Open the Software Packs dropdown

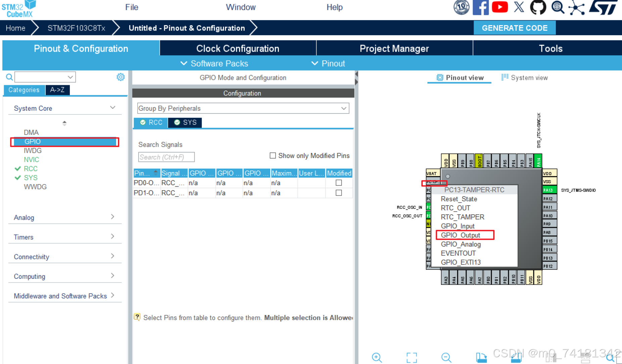point(214,63)
